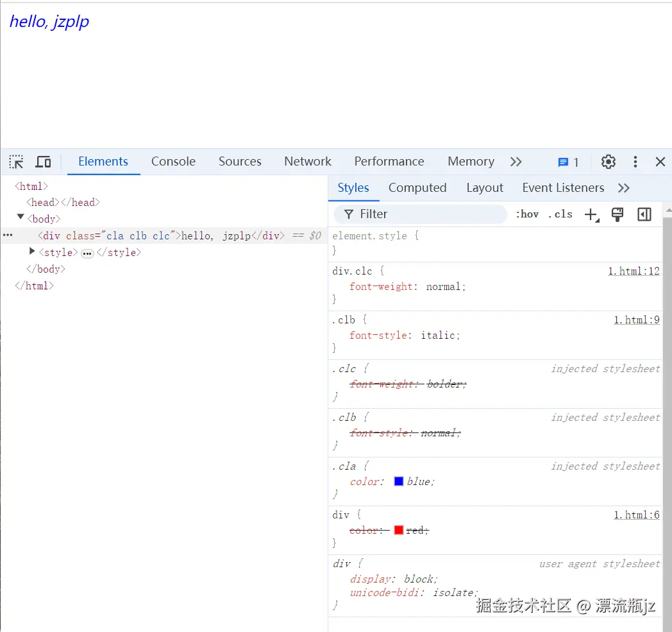Image resolution: width=672 pixels, height=632 pixels.
Task: Close the DevTools panel
Action: (660, 162)
